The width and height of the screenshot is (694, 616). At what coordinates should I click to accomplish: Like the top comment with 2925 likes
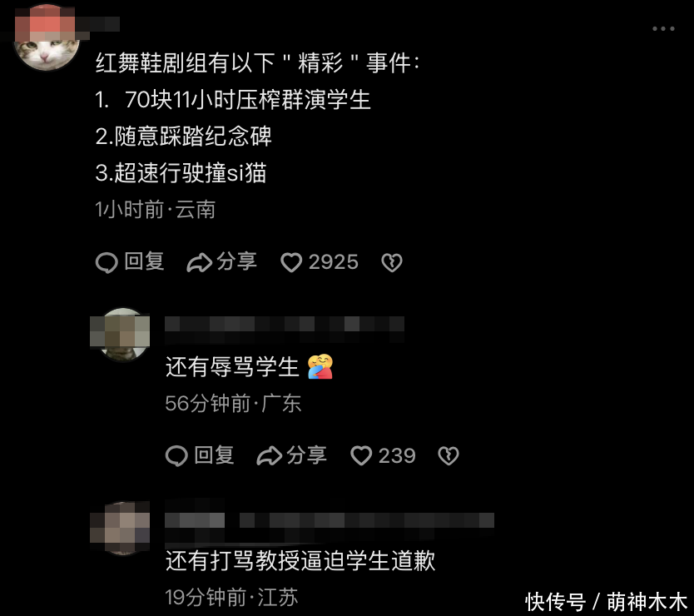pyautogui.click(x=291, y=262)
